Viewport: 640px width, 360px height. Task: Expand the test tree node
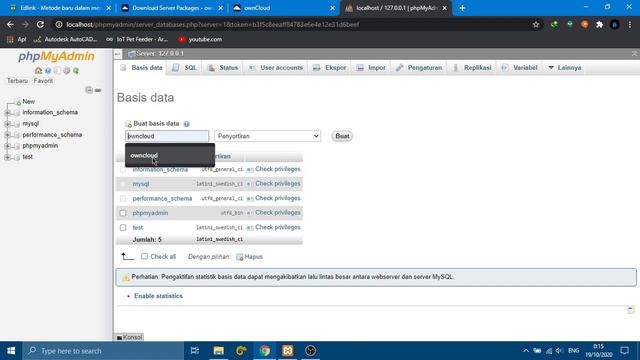[7, 157]
